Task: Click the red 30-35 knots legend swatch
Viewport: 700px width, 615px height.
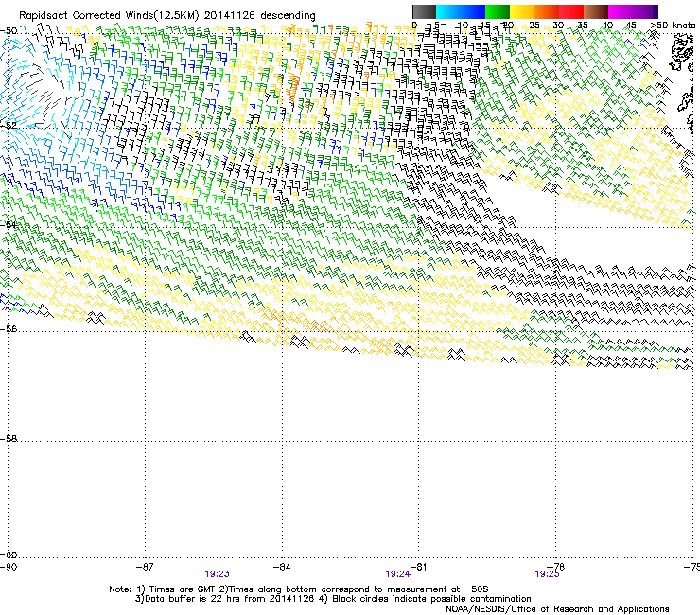Action: [571, 11]
